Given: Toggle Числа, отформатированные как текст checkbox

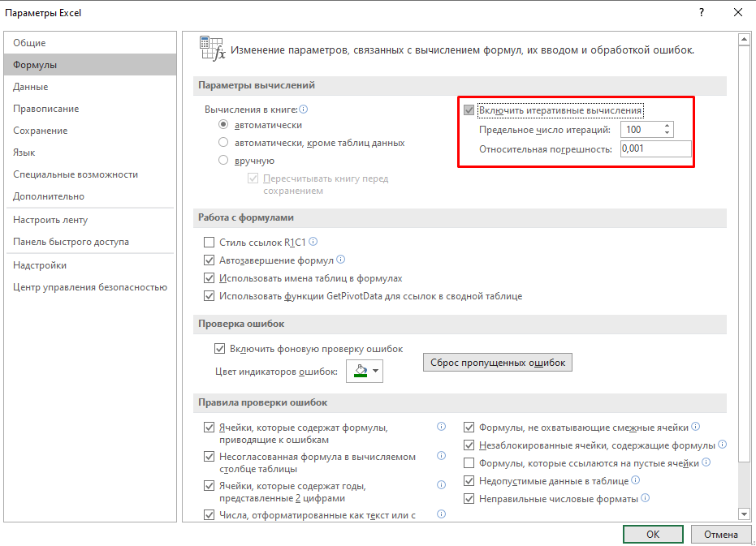Looking at the screenshot, I should [210, 515].
